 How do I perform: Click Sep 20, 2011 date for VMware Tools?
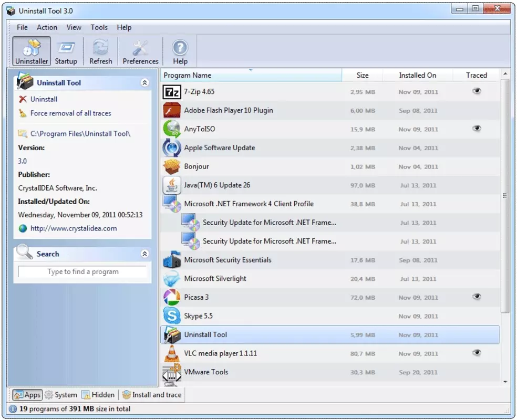click(x=418, y=372)
